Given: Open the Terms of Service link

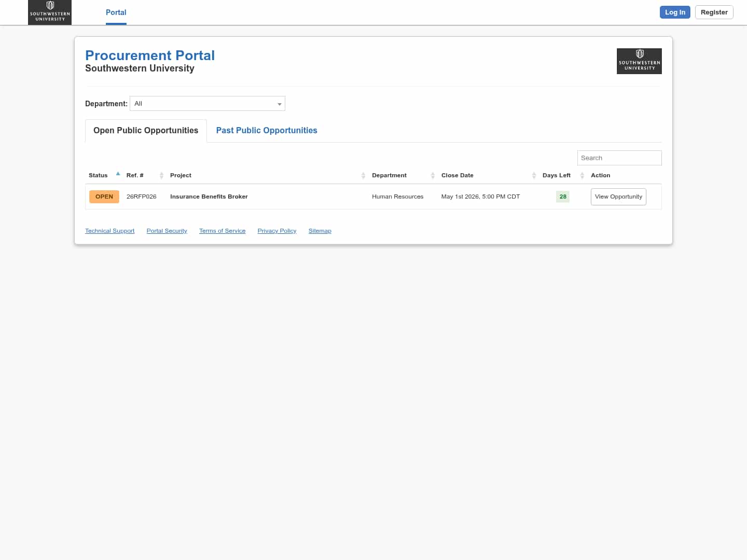Looking at the screenshot, I should (x=222, y=231).
